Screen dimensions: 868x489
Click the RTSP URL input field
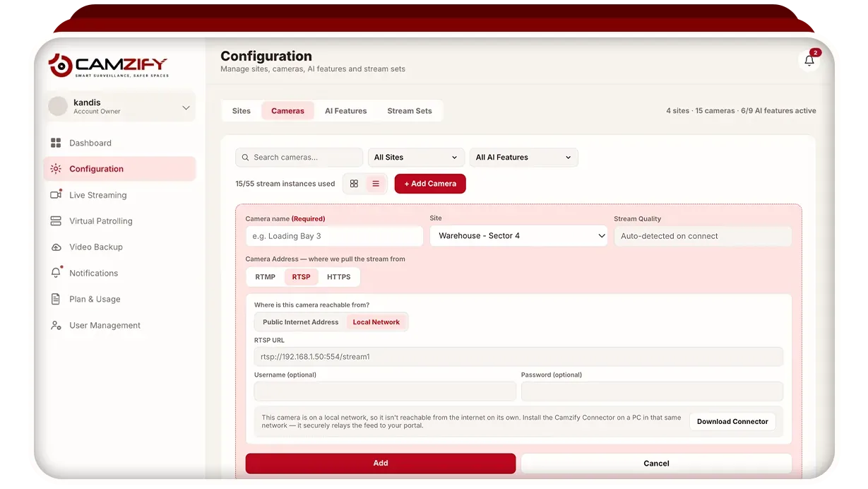point(518,357)
